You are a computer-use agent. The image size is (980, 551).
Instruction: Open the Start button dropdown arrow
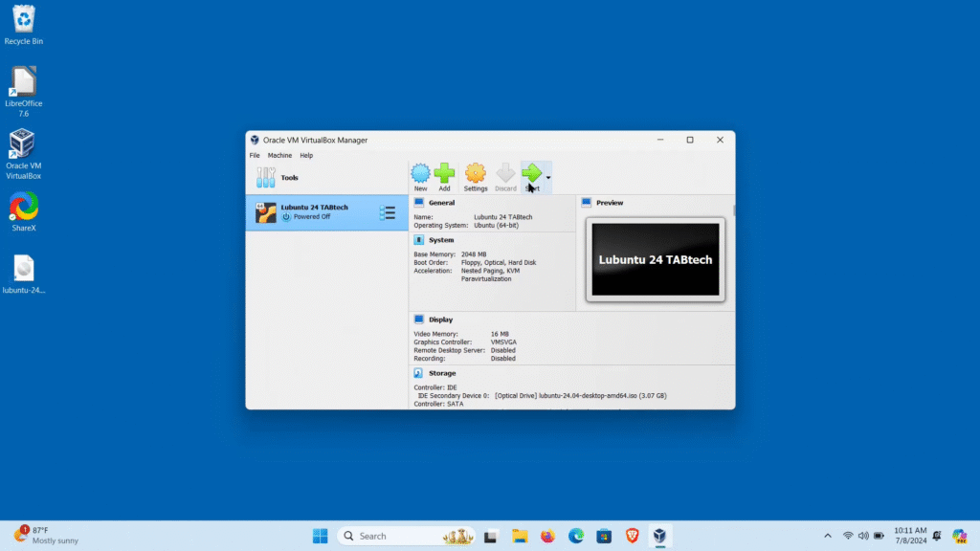(548, 178)
